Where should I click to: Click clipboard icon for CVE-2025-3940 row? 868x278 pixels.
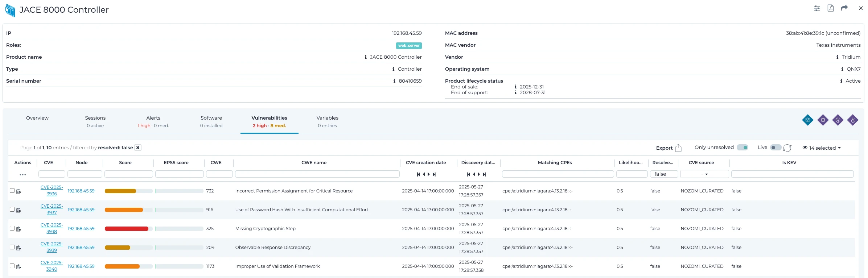click(x=18, y=267)
